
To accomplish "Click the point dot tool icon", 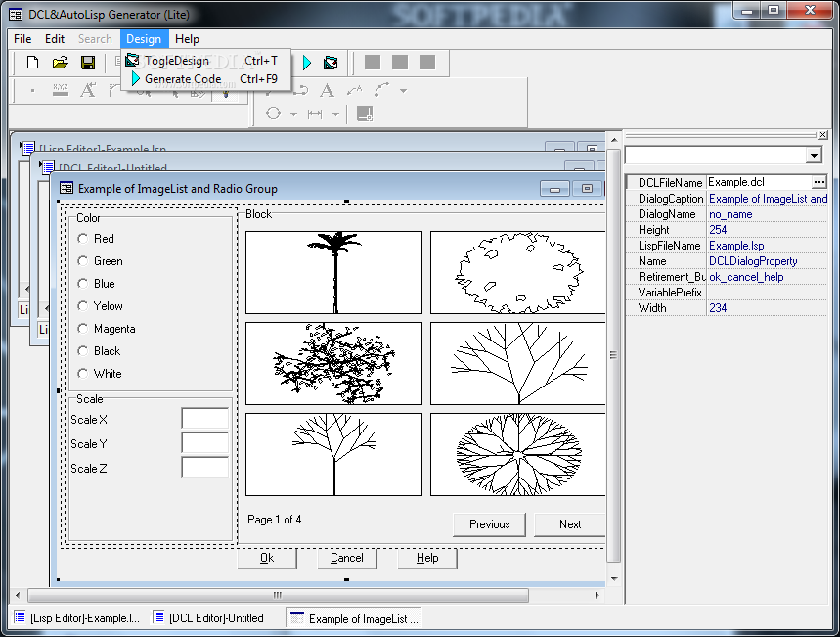I will (x=32, y=91).
